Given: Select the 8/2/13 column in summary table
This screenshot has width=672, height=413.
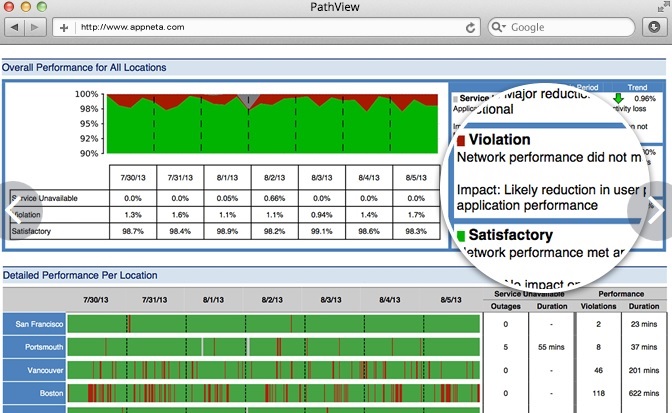Looking at the screenshot, I should (x=274, y=178).
